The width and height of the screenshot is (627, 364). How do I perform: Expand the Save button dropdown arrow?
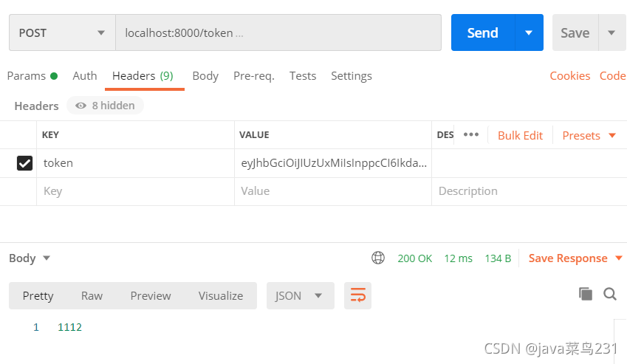click(x=611, y=32)
